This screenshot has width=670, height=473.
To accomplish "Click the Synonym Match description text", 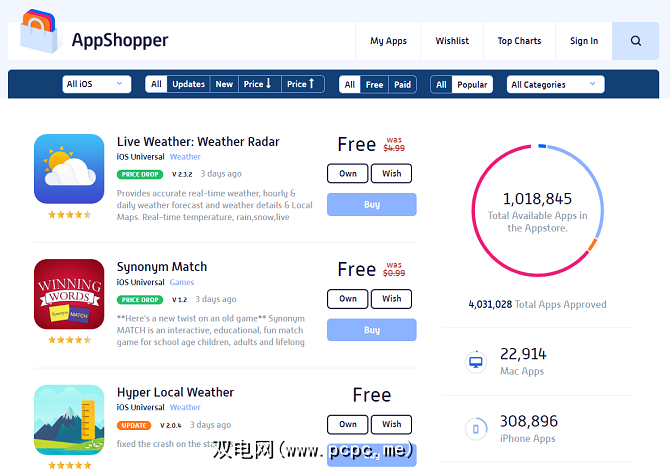I will (x=211, y=330).
